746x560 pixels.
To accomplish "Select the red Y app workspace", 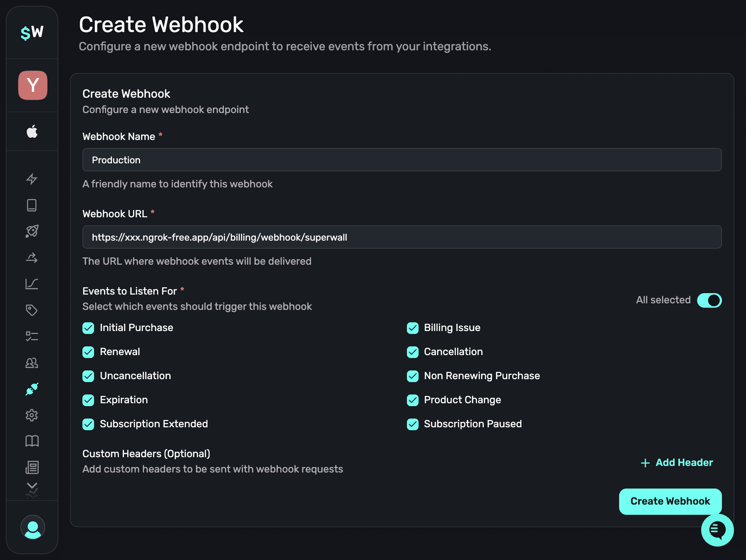I will tap(32, 86).
